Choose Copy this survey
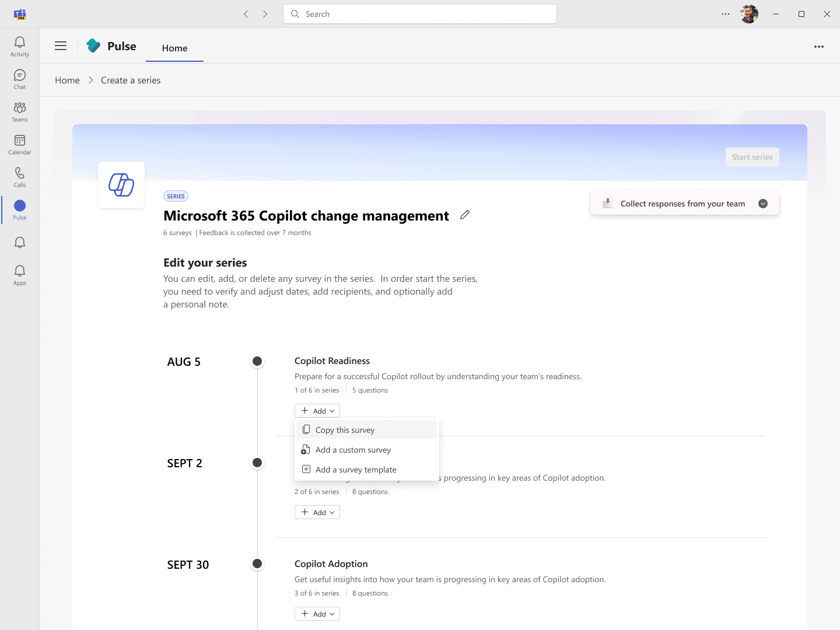 click(x=367, y=430)
